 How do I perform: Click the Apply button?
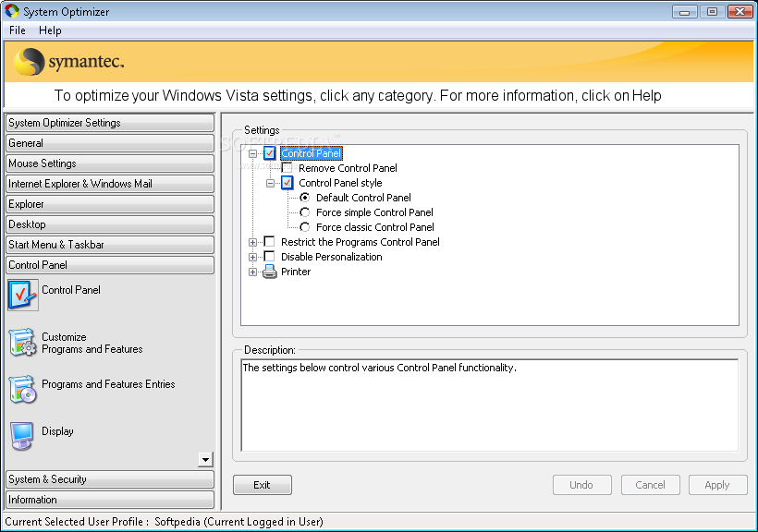point(718,485)
